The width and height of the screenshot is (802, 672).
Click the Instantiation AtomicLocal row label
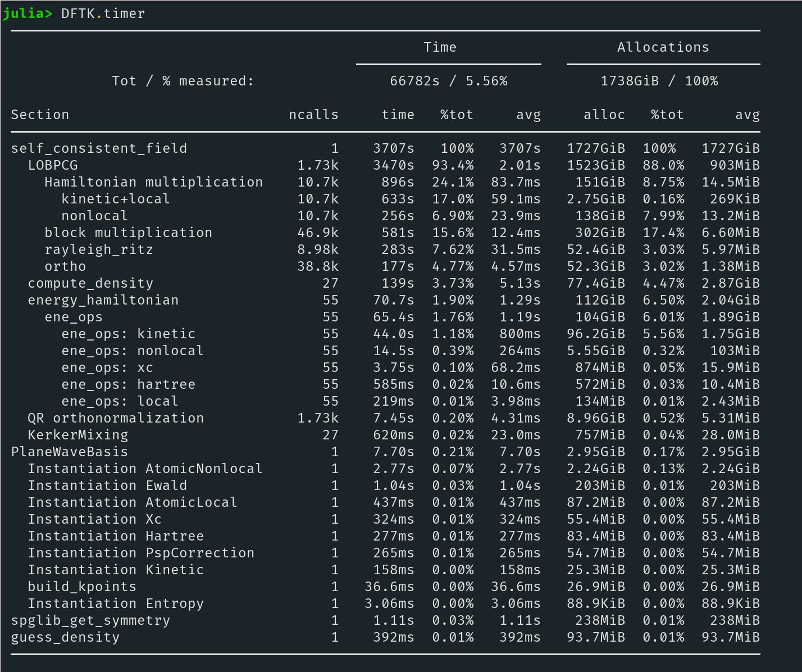tap(133, 502)
